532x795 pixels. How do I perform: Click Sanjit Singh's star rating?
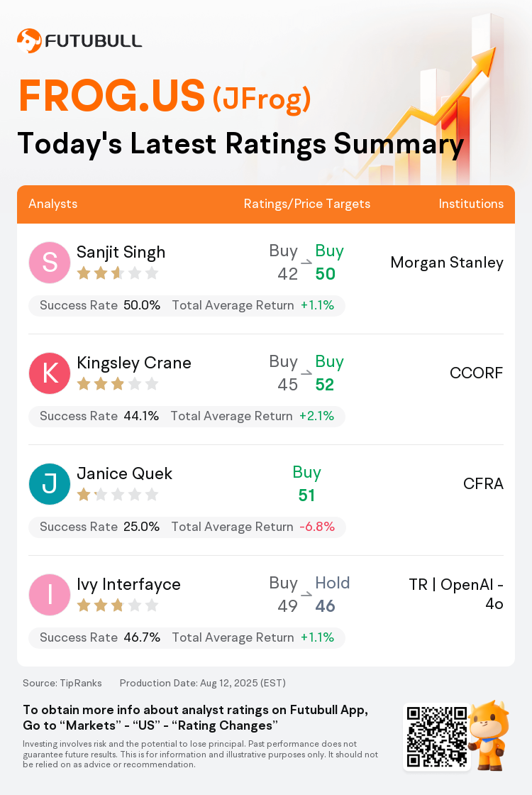coord(118,274)
